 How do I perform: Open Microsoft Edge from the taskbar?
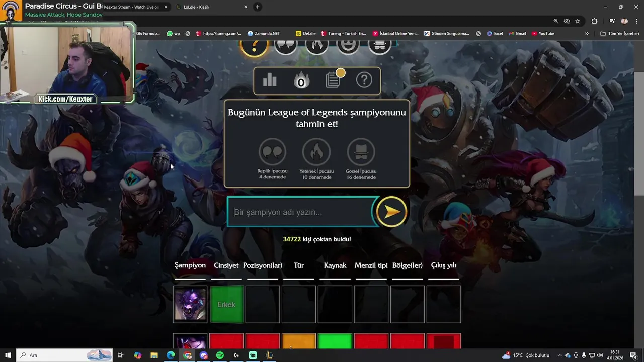(x=171, y=355)
